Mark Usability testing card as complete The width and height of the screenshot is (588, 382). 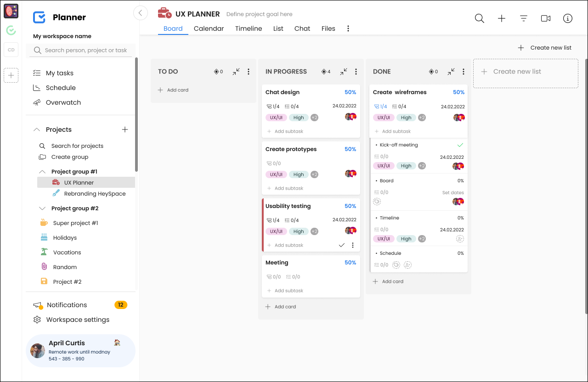pos(341,245)
